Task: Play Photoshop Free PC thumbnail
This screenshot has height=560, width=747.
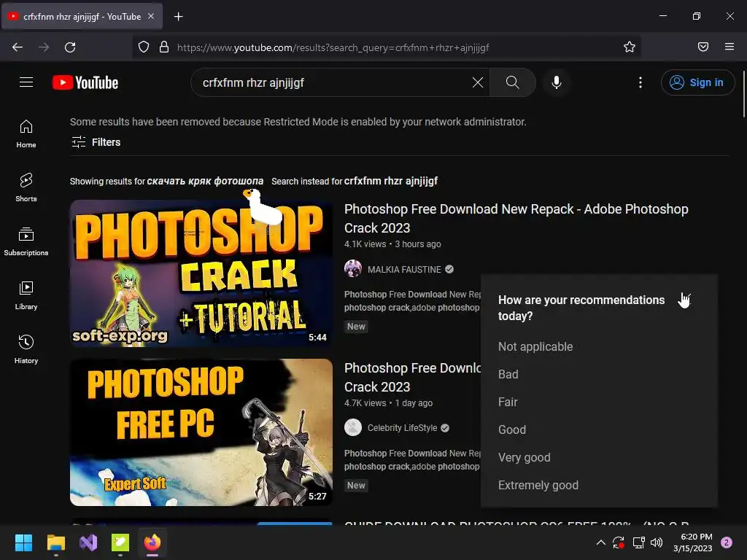Action: click(201, 432)
